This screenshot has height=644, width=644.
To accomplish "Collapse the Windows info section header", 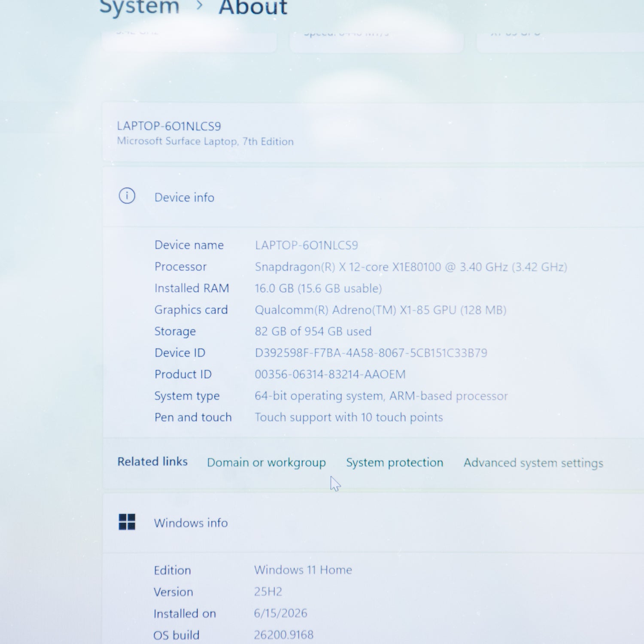I will click(x=373, y=522).
